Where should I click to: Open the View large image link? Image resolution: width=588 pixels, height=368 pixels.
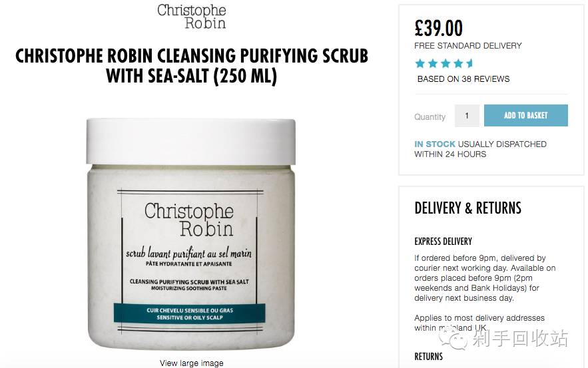point(191,363)
